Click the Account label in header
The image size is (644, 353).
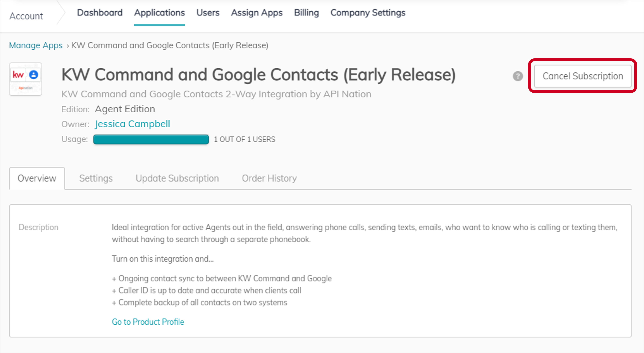26,16
